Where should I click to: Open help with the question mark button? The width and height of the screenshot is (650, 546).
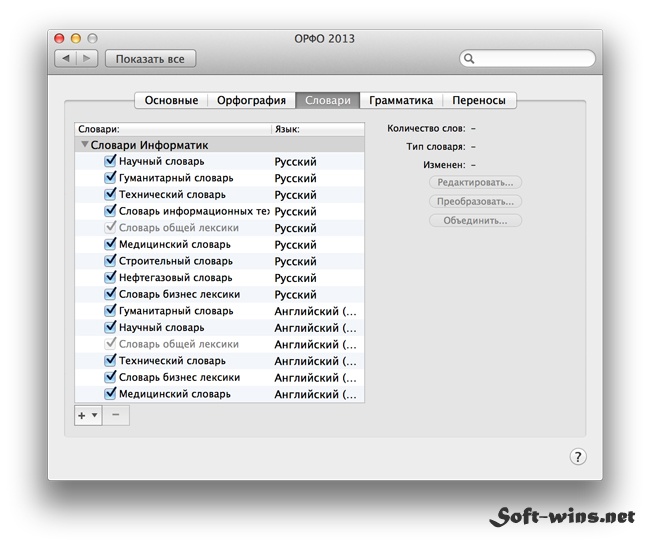[578, 456]
